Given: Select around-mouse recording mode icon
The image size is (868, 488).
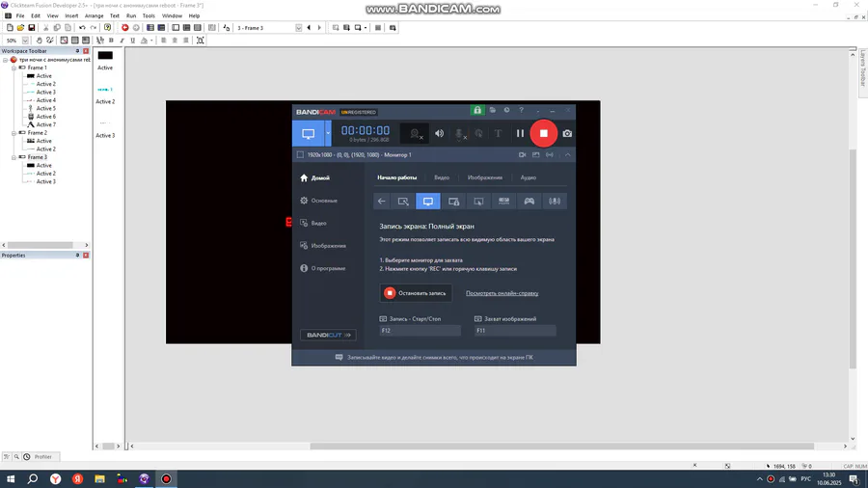Looking at the screenshot, I should [x=478, y=201].
